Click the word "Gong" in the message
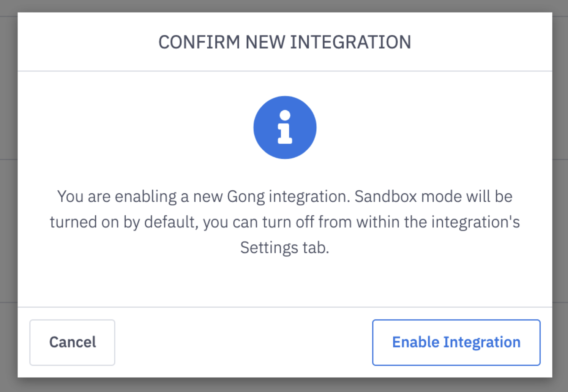This screenshot has height=392, width=568. click(246, 197)
